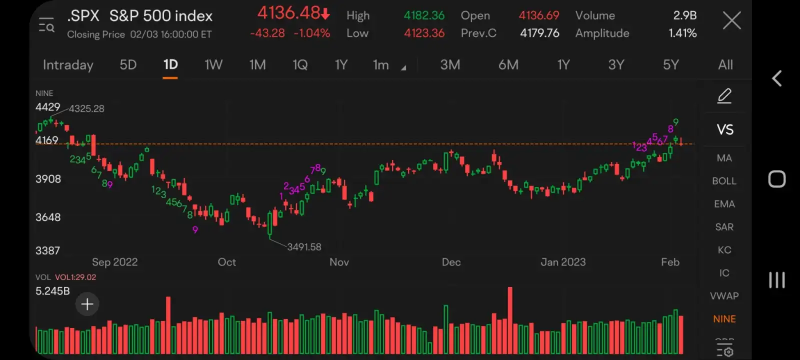Select the 1W chart tab
This screenshot has height=360, width=800.
click(213, 65)
